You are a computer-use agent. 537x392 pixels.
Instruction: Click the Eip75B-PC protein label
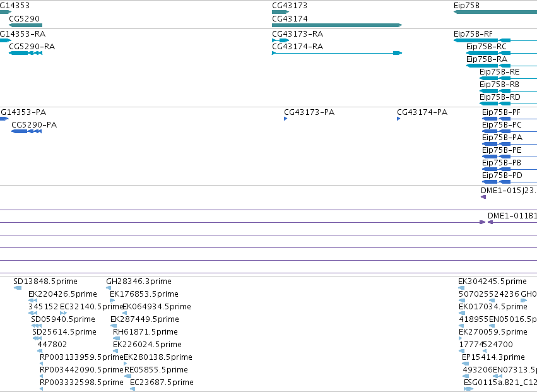point(502,125)
